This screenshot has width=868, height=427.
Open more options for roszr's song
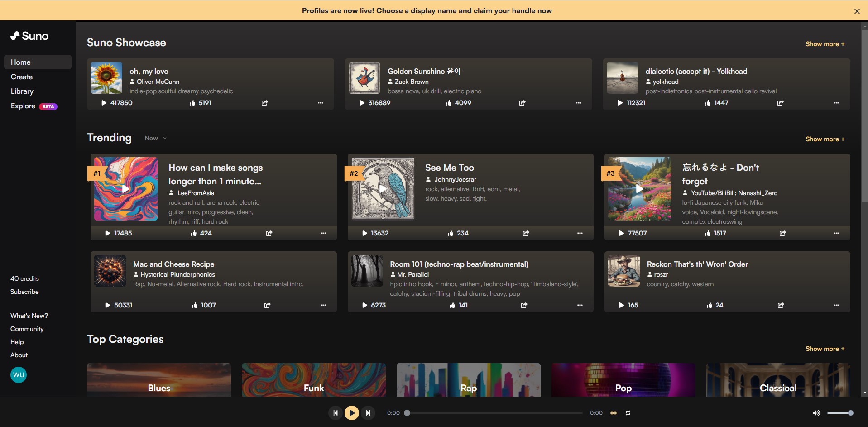pos(837,305)
